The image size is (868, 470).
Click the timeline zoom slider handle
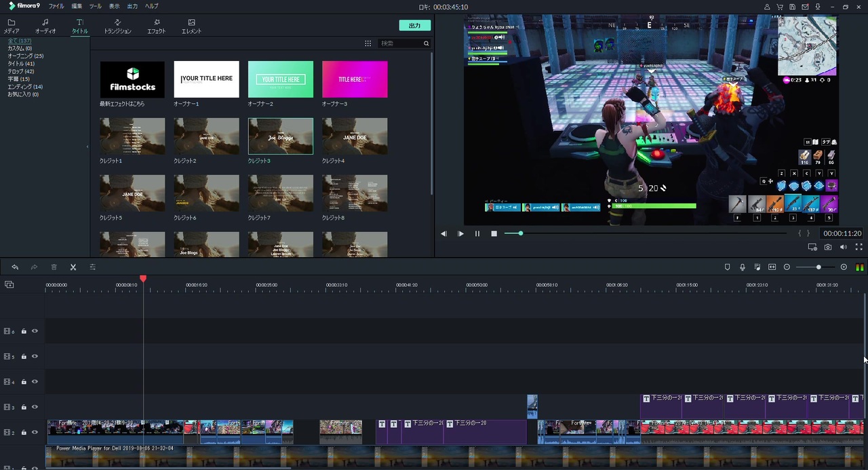[818, 267]
